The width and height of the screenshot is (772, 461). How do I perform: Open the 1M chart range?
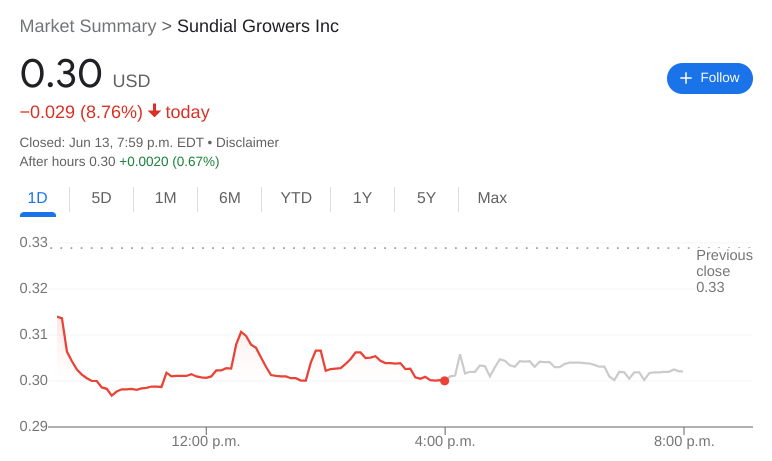165,198
